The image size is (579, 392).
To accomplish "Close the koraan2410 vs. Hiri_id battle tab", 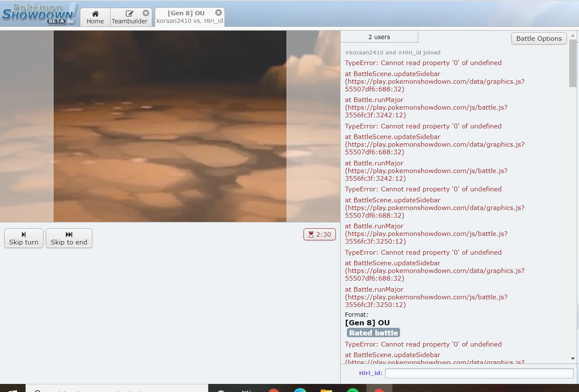I will tap(219, 13).
